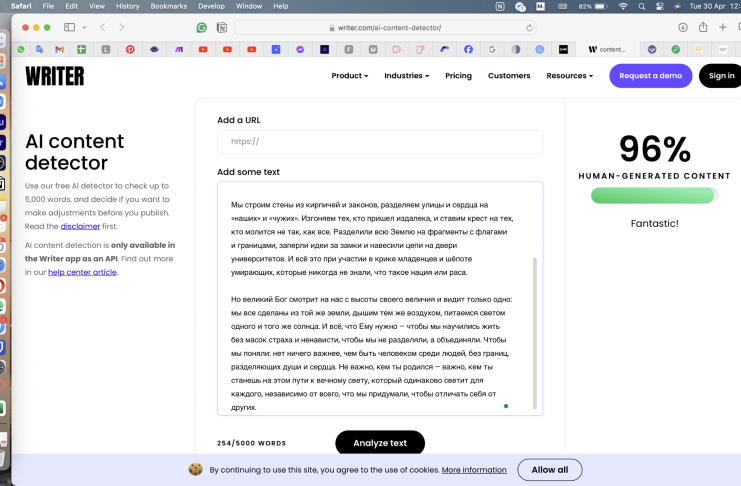Click the WRITER logo
The height and width of the screenshot is (486, 741).
pyautogui.click(x=55, y=76)
